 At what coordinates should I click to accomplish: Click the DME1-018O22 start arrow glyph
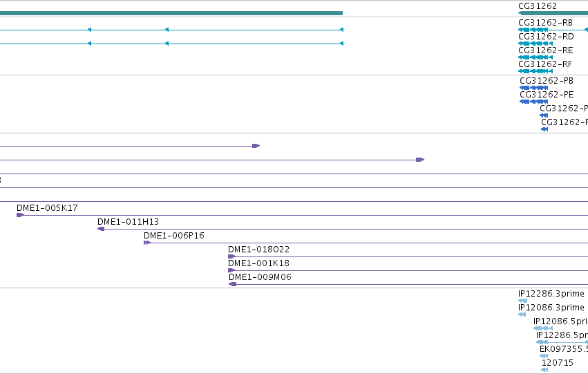pyautogui.click(x=231, y=256)
